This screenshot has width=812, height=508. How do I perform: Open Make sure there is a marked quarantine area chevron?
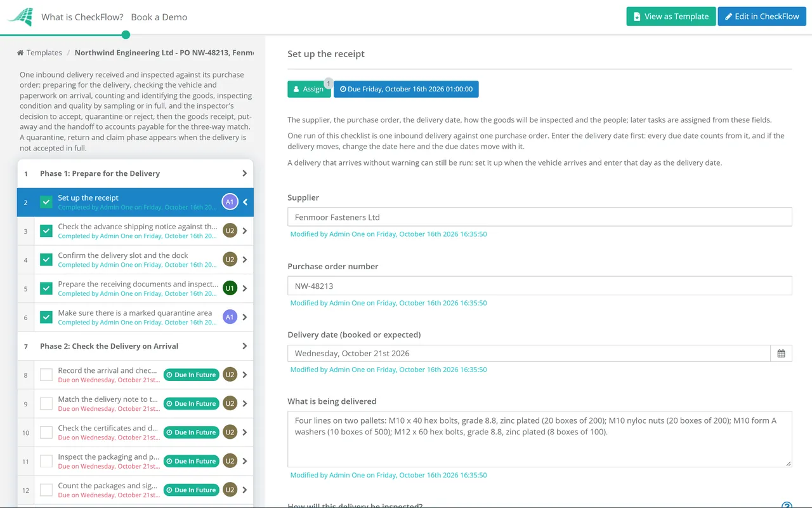[245, 317]
